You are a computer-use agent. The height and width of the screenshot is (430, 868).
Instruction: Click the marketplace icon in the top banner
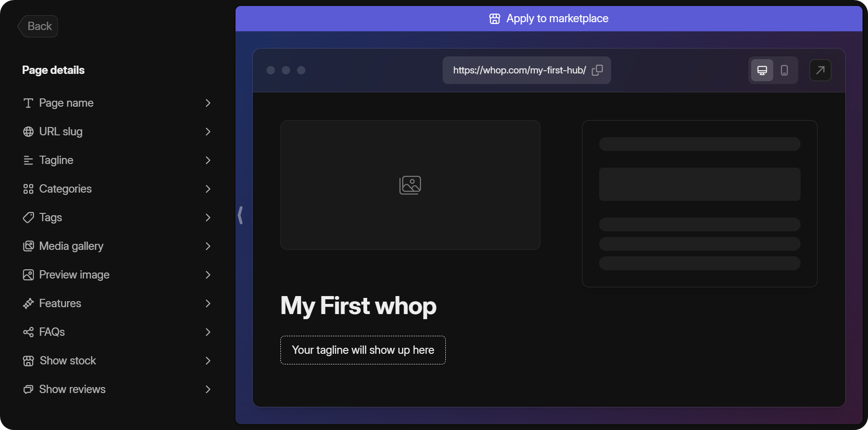pos(494,18)
